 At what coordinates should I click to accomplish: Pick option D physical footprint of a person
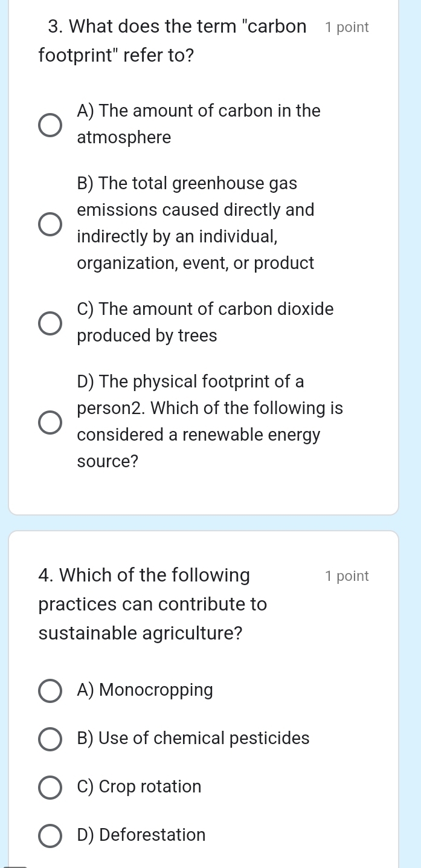(51, 422)
